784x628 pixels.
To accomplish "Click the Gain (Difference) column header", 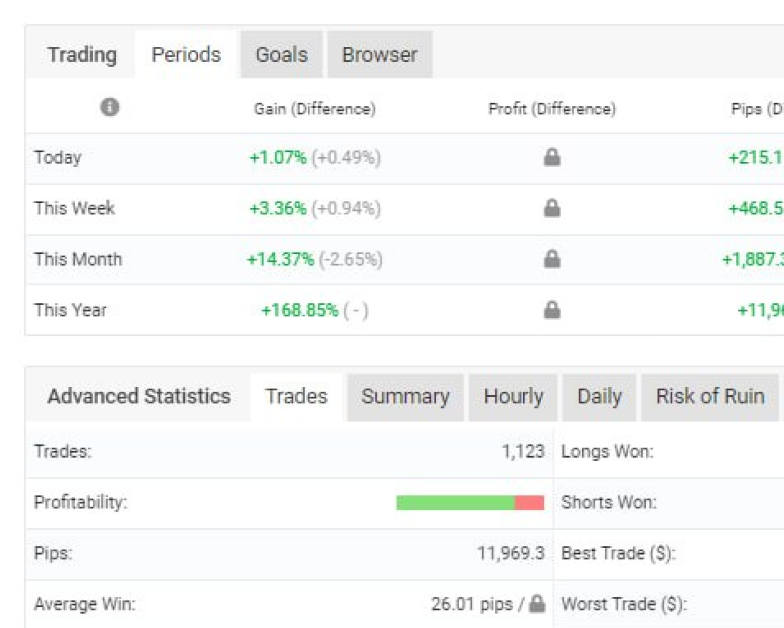I will pos(314,109).
